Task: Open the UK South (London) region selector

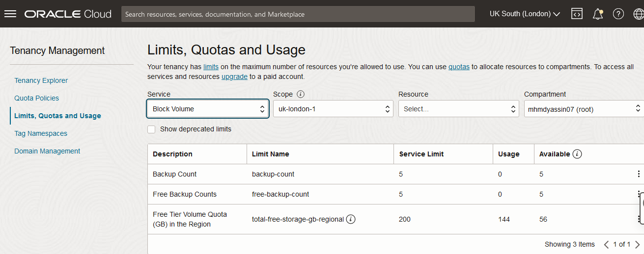Action: [525, 14]
